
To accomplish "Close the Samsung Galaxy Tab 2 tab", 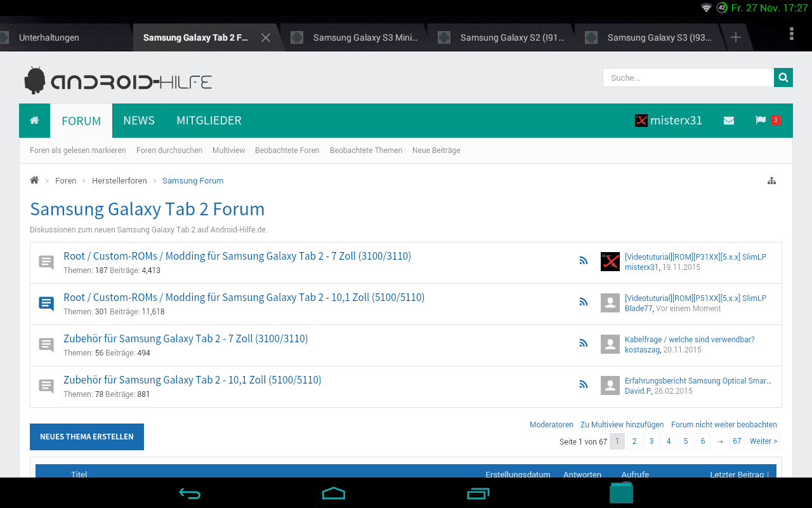I will tap(266, 37).
